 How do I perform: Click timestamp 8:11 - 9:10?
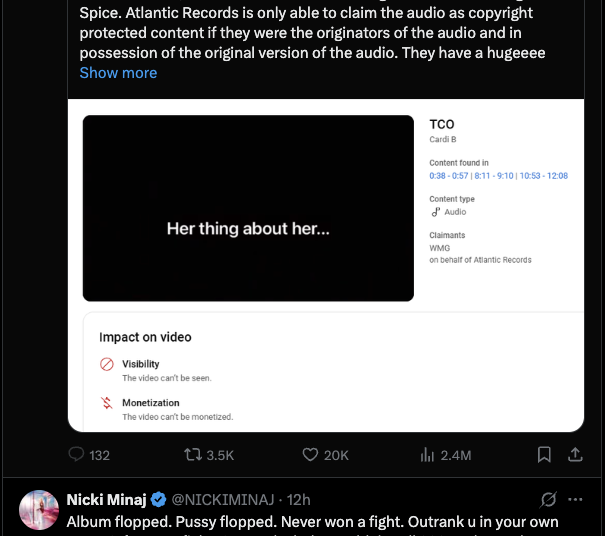(495, 176)
